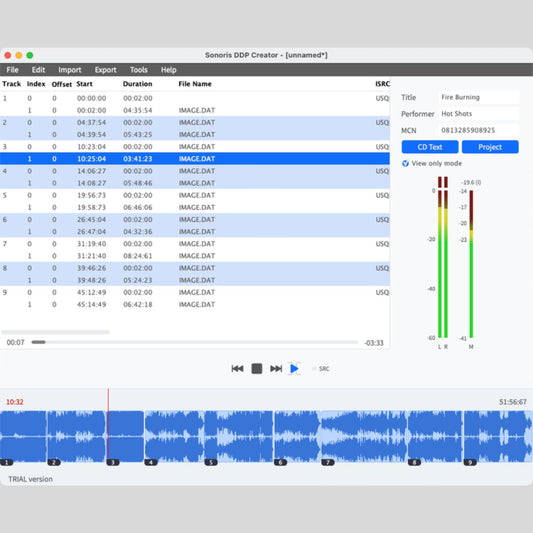Viewport: 533px width, 533px height.
Task: Select track marker 6 on waveform
Action: pos(280,462)
